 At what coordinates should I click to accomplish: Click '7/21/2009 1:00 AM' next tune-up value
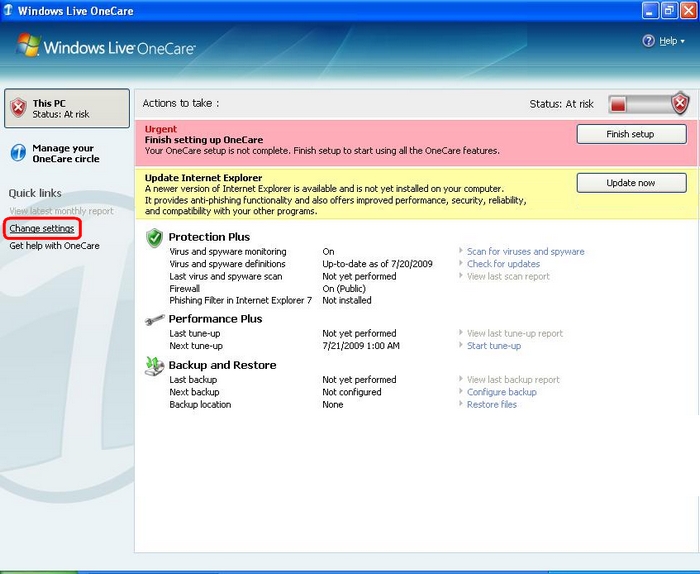pos(361,346)
